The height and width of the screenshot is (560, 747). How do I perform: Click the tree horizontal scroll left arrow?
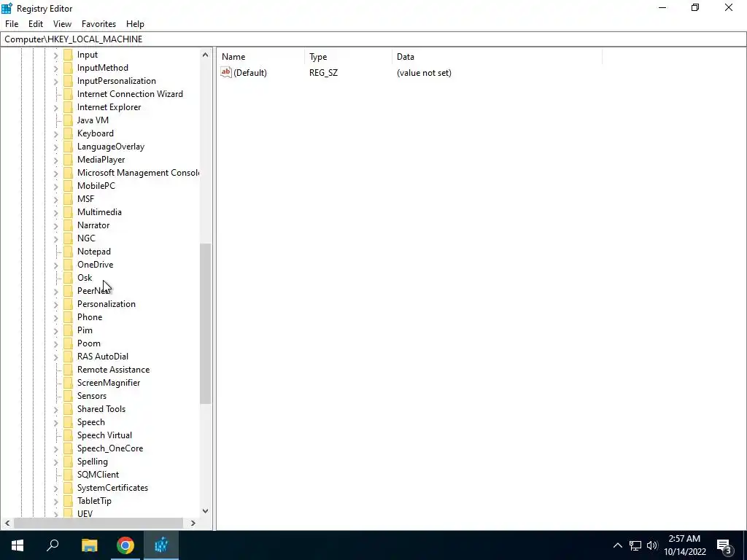point(7,523)
